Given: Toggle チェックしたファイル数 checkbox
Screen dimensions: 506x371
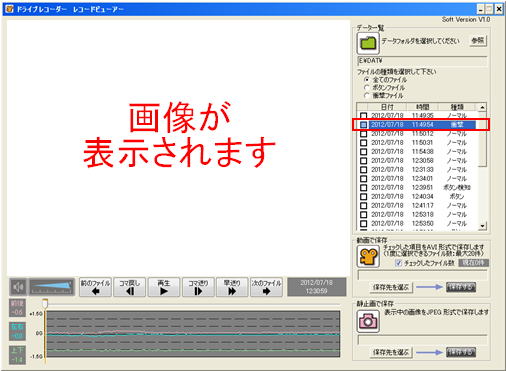Looking at the screenshot, I should point(398,263).
